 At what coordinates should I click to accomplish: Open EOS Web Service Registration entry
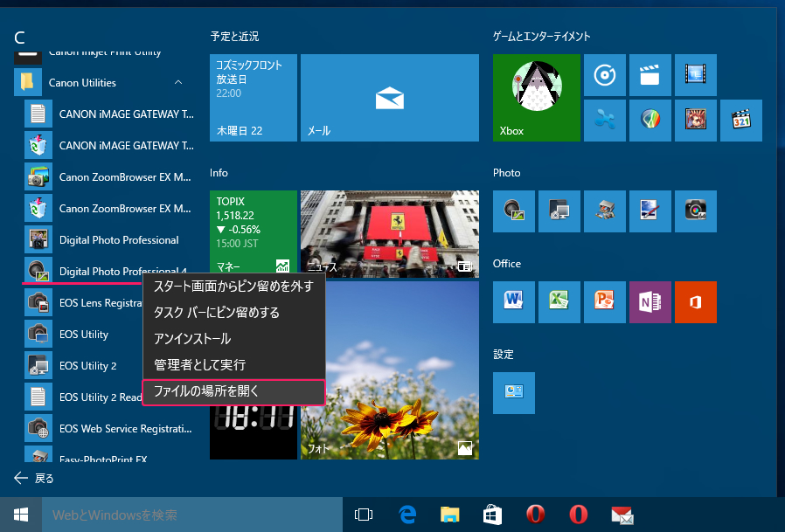(110, 429)
